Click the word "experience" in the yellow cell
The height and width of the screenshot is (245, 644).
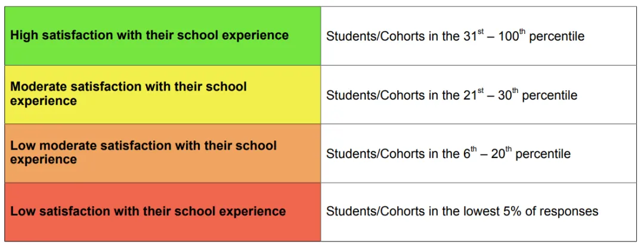pos(44,101)
